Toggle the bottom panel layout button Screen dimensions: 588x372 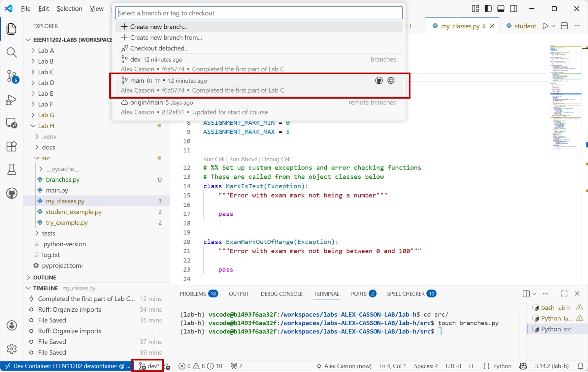[x=501, y=9]
